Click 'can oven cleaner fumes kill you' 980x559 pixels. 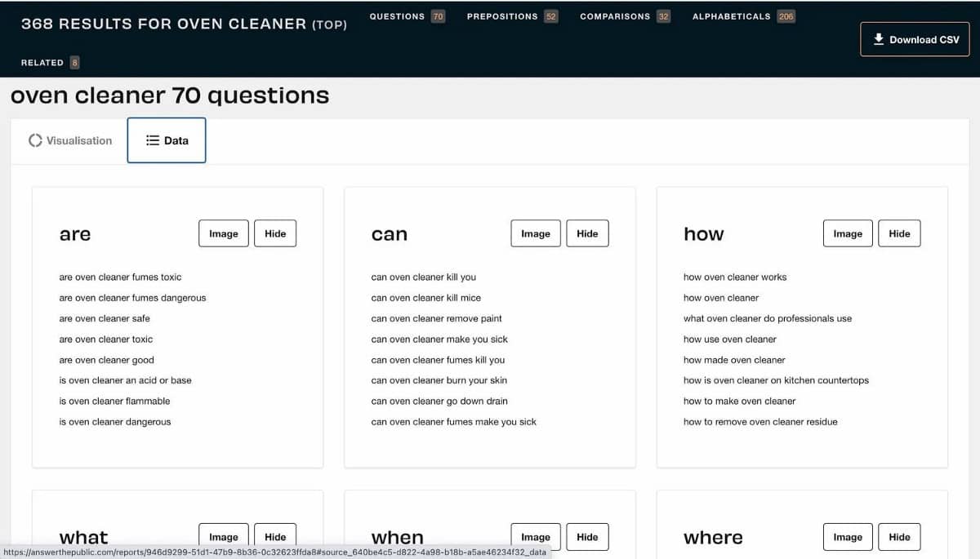pos(438,360)
